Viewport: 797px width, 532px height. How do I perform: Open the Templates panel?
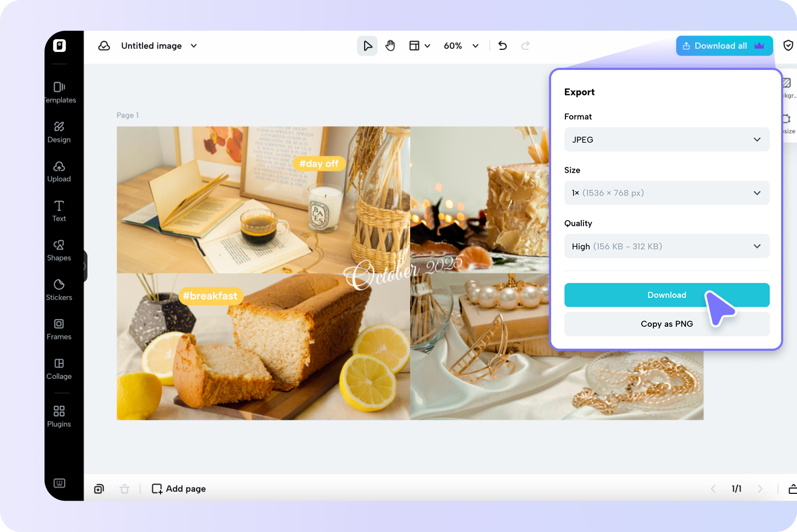pyautogui.click(x=59, y=92)
